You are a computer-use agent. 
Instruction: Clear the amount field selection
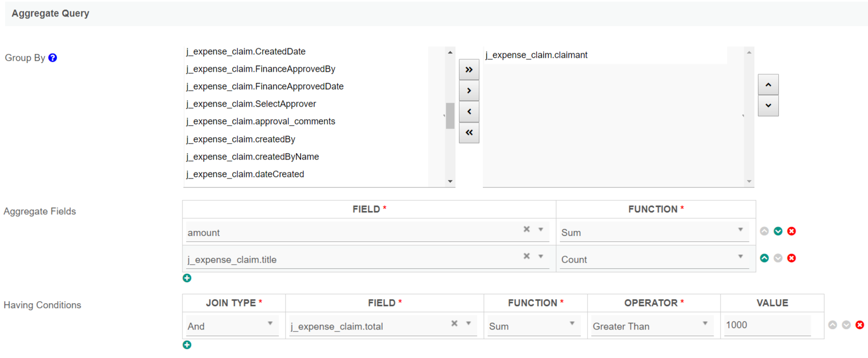[x=527, y=229]
